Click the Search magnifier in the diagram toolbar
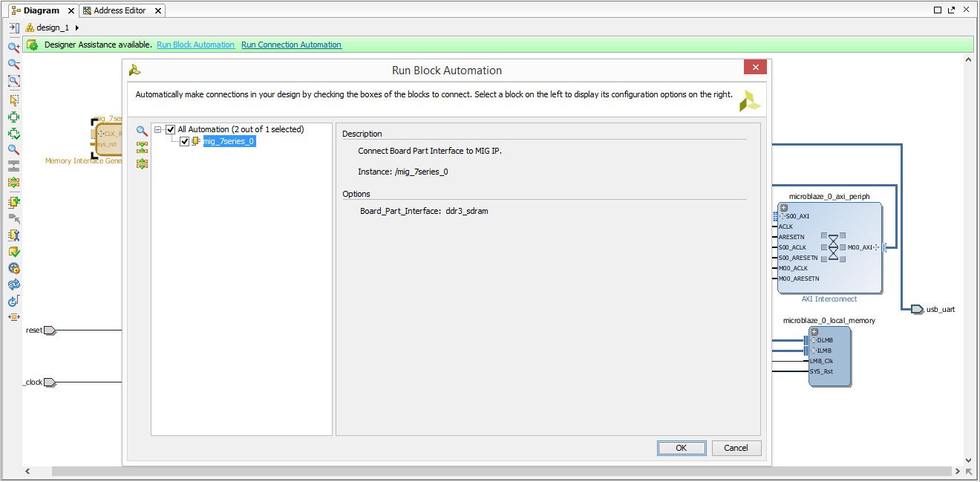980x482 pixels. point(13,149)
